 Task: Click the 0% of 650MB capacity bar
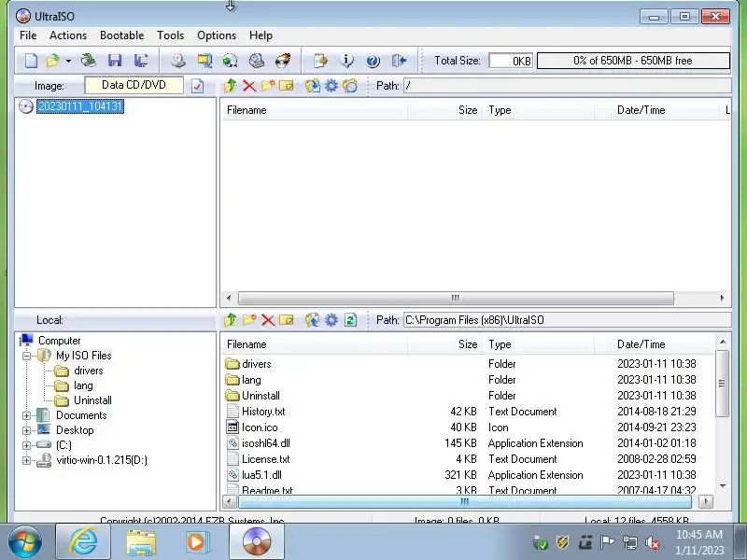point(633,61)
